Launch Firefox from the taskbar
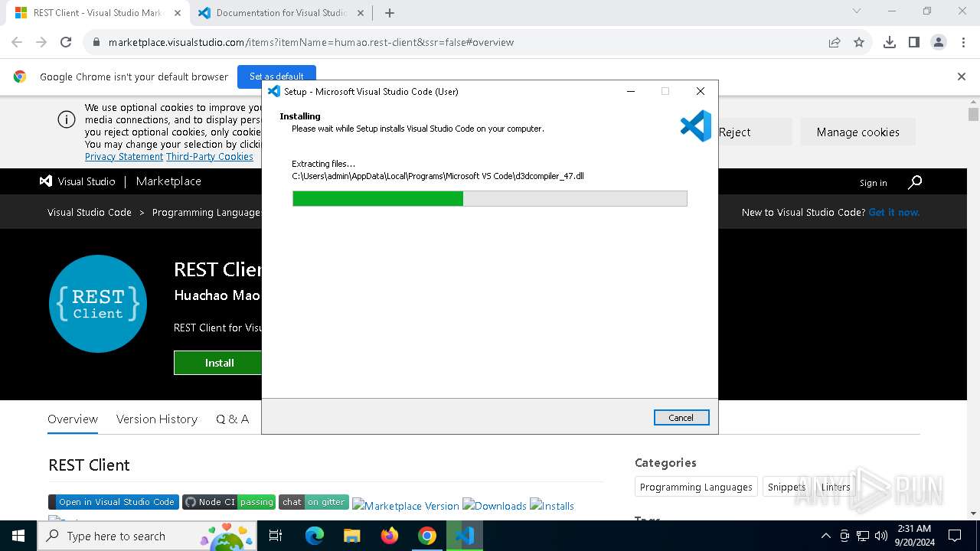The width and height of the screenshot is (980, 551). coord(390,536)
